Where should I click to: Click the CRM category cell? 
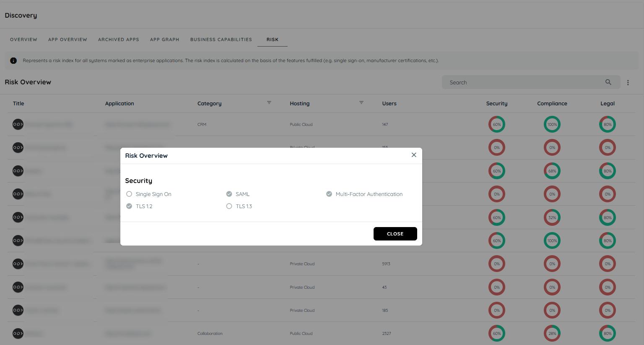coord(202,125)
